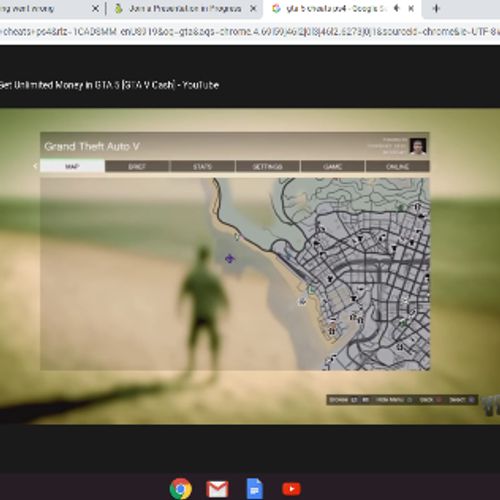Close the leftmost browser tab
Viewport: 500px width, 500px height.
[x=95, y=8]
